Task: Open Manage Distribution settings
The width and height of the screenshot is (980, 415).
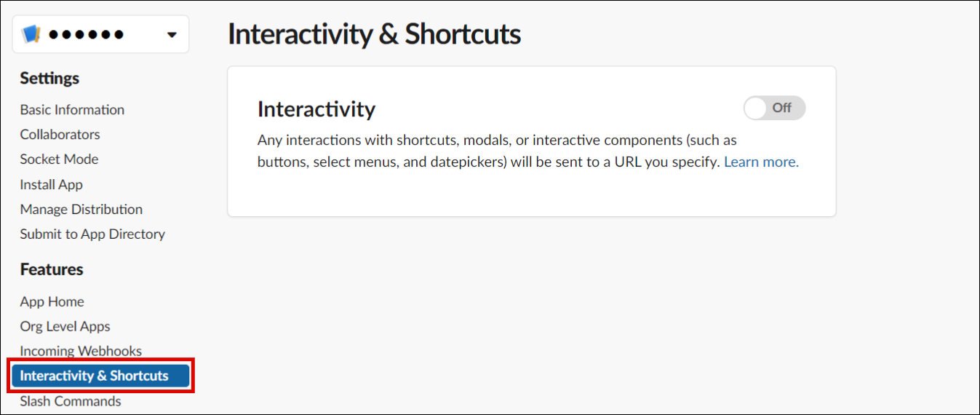Action: [x=81, y=210]
